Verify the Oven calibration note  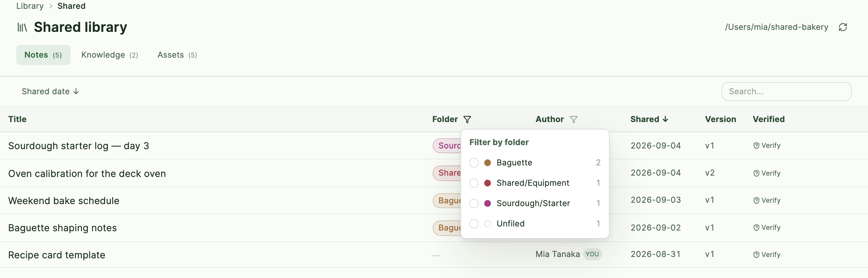pyautogui.click(x=767, y=173)
